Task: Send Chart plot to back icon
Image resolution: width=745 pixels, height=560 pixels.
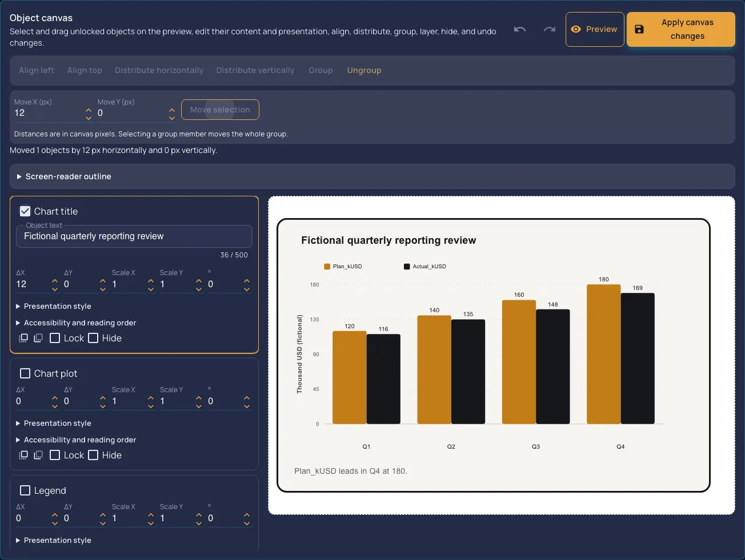Action: tap(38, 455)
